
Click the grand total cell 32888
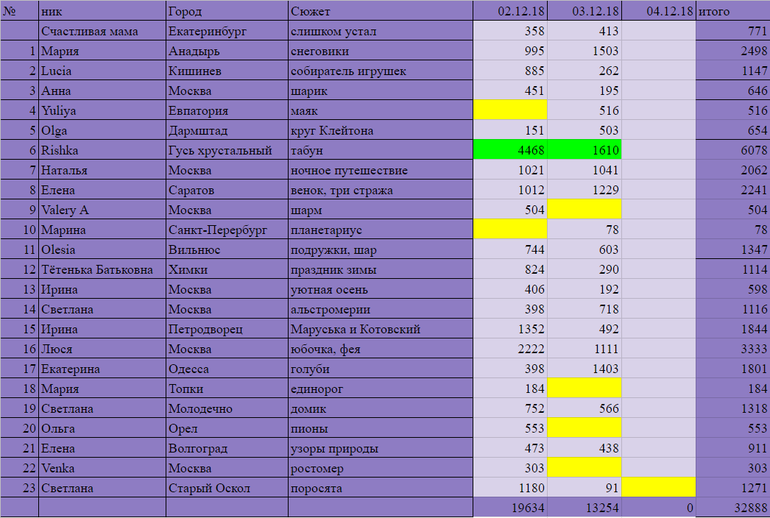[732, 508]
